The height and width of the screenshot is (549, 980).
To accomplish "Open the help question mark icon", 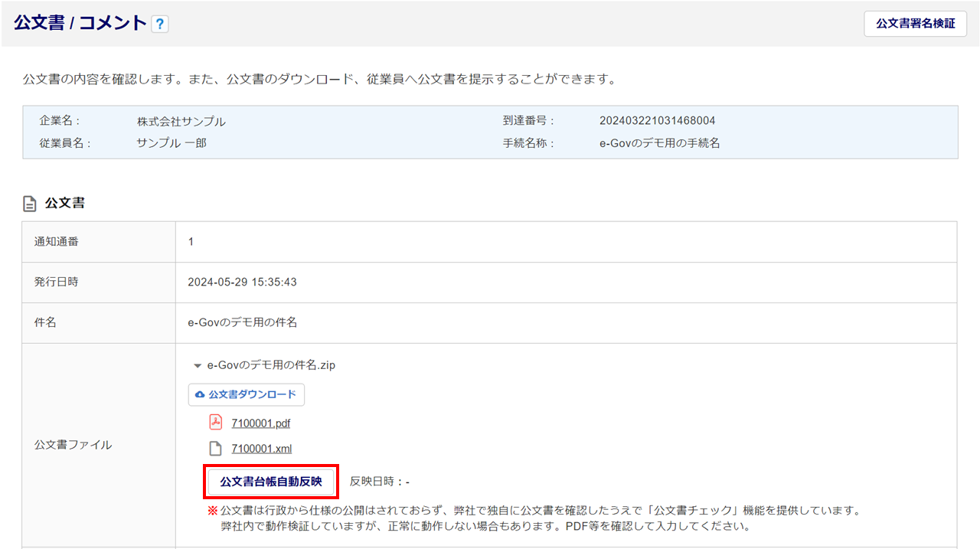I will 159,24.
